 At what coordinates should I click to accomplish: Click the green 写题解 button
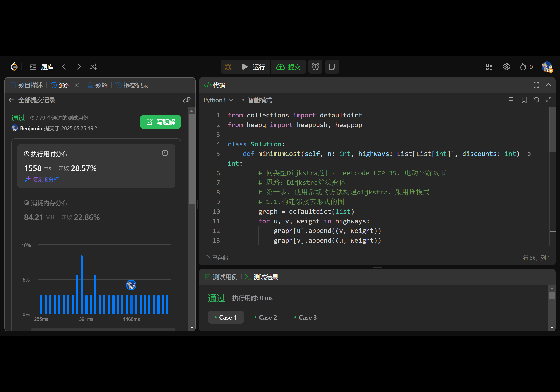(x=160, y=122)
